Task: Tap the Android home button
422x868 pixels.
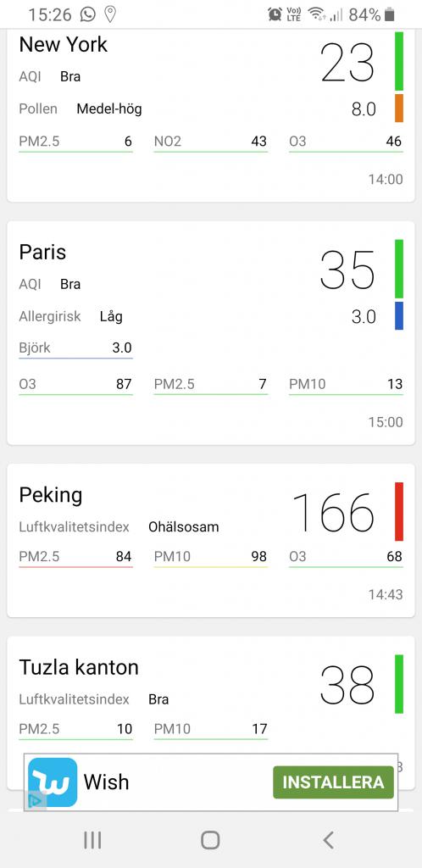Action: tap(210, 840)
